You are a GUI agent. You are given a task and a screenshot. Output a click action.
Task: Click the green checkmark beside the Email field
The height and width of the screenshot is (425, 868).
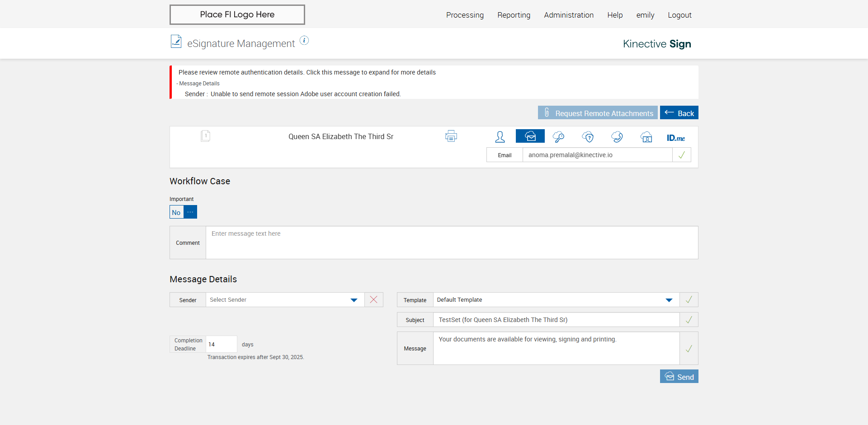pyautogui.click(x=681, y=155)
